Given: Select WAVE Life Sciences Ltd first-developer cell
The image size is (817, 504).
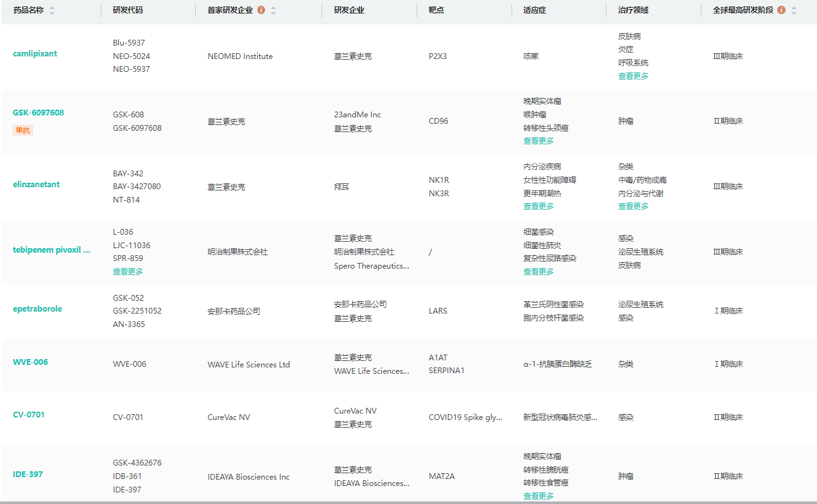Looking at the screenshot, I should [248, 364].
